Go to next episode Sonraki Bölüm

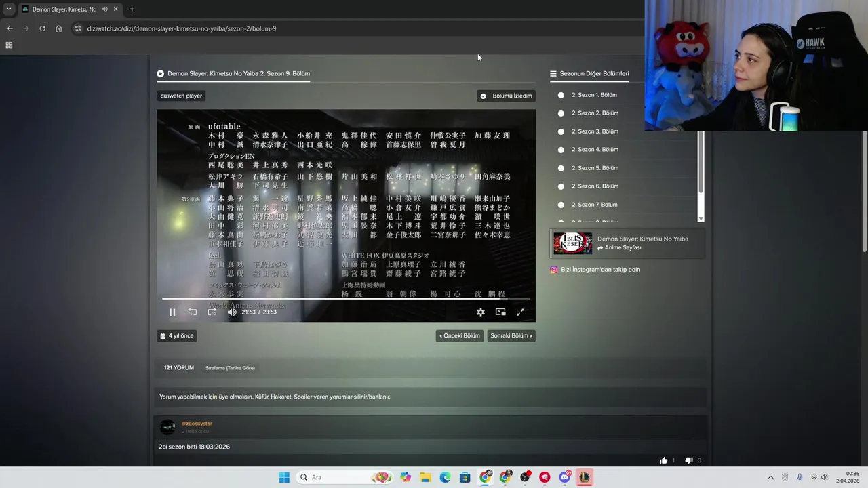click(511, 335)
